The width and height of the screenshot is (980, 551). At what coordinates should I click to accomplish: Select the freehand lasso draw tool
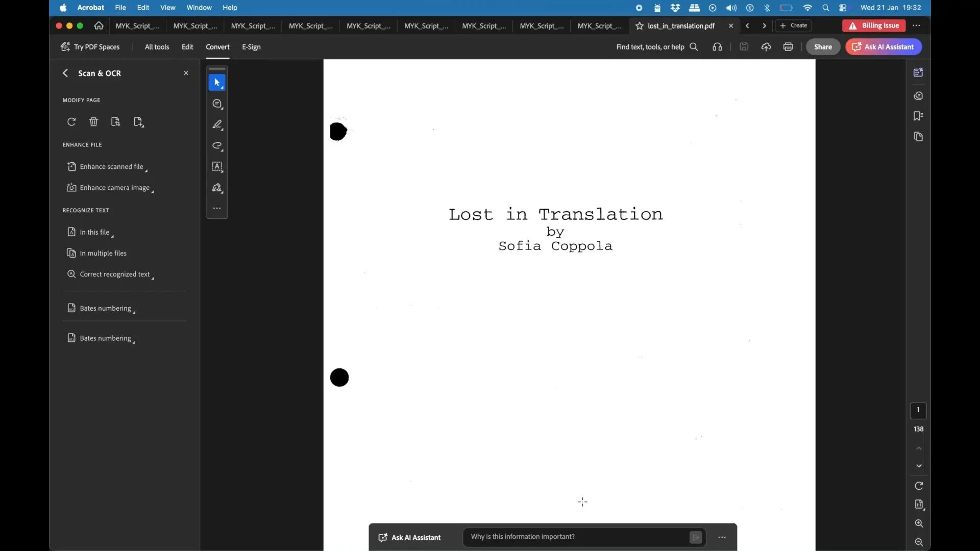pyautogui.click(x=217, y=146)
